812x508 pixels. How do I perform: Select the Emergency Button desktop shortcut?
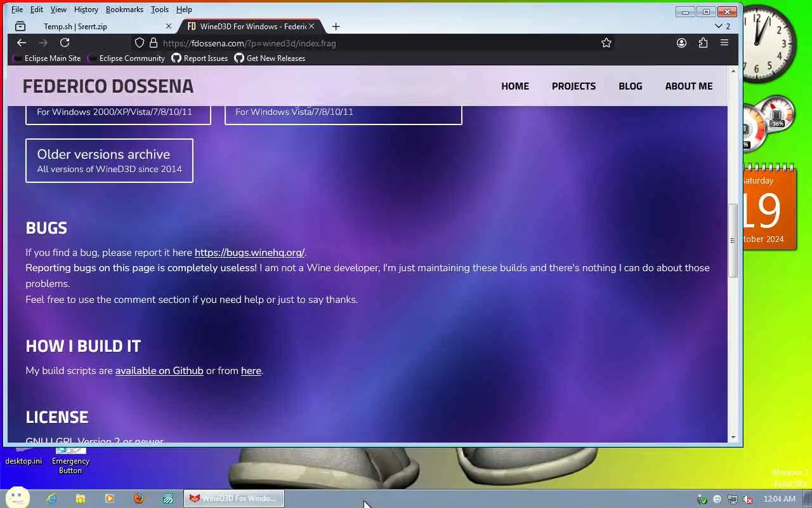pos(70,461)
